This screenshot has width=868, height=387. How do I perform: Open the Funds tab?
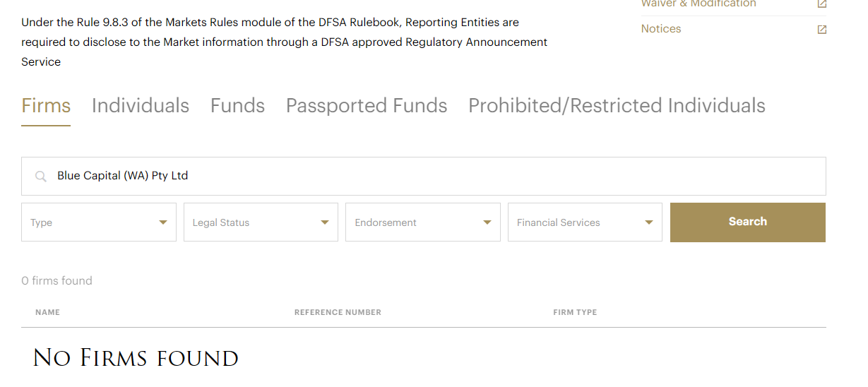pos(237,106)
